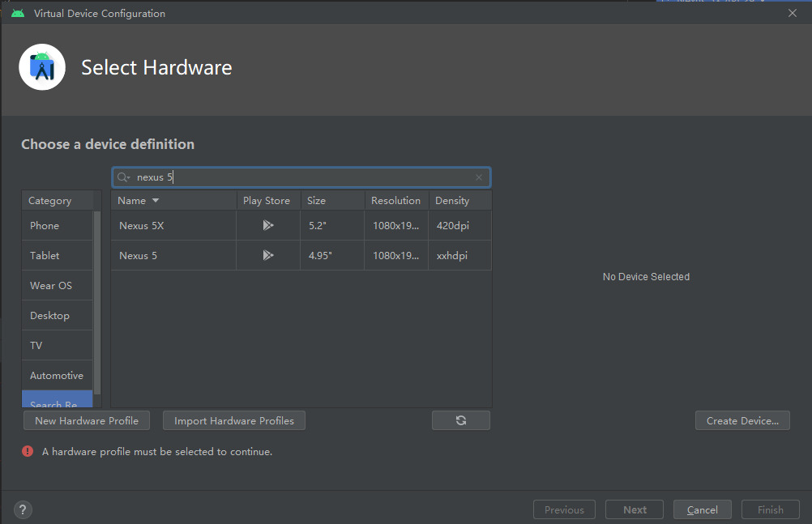Click the Nexus 5X resolution cell
Viewport: 812px width, 524px height.
pos(396,226)
